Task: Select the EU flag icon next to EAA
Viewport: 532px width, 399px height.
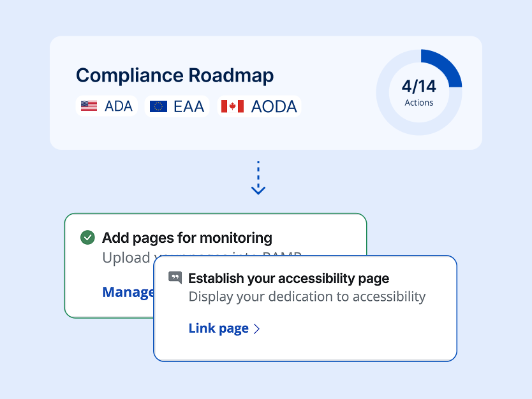Action: 159,106
